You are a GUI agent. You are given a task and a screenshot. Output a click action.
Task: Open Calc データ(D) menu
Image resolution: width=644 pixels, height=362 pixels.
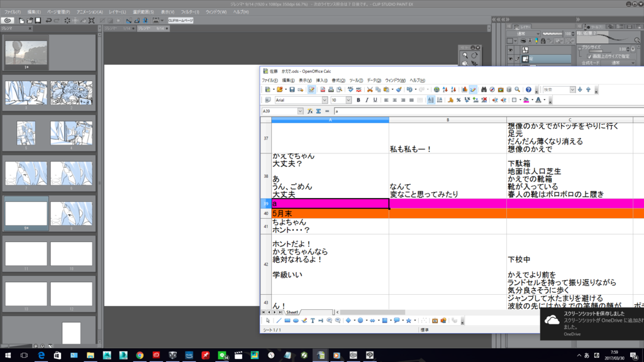coord(374,80)
